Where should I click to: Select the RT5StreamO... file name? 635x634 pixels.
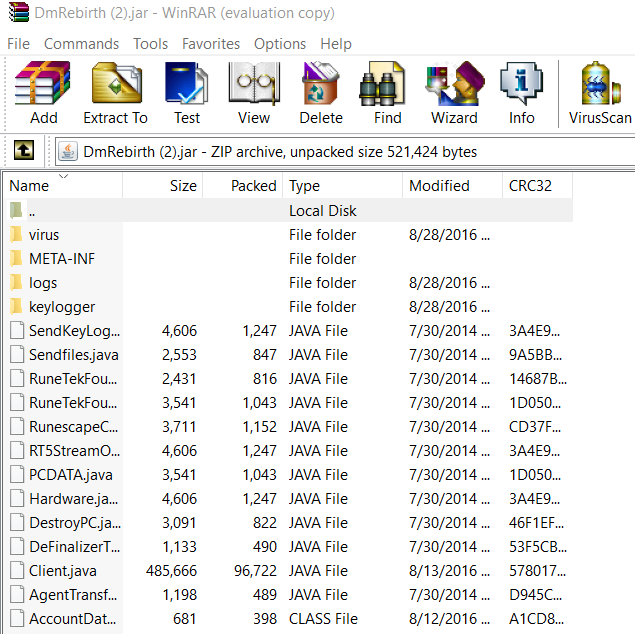75,451
